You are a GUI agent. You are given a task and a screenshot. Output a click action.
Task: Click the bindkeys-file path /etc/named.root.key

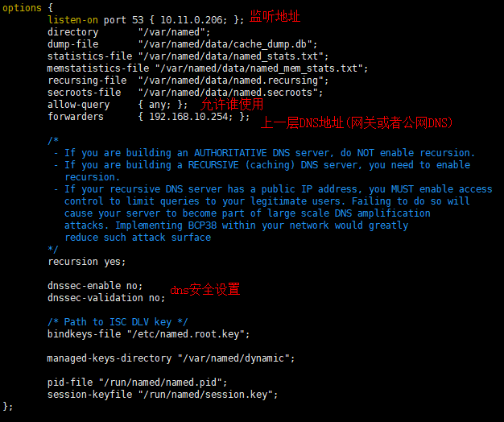185,334
